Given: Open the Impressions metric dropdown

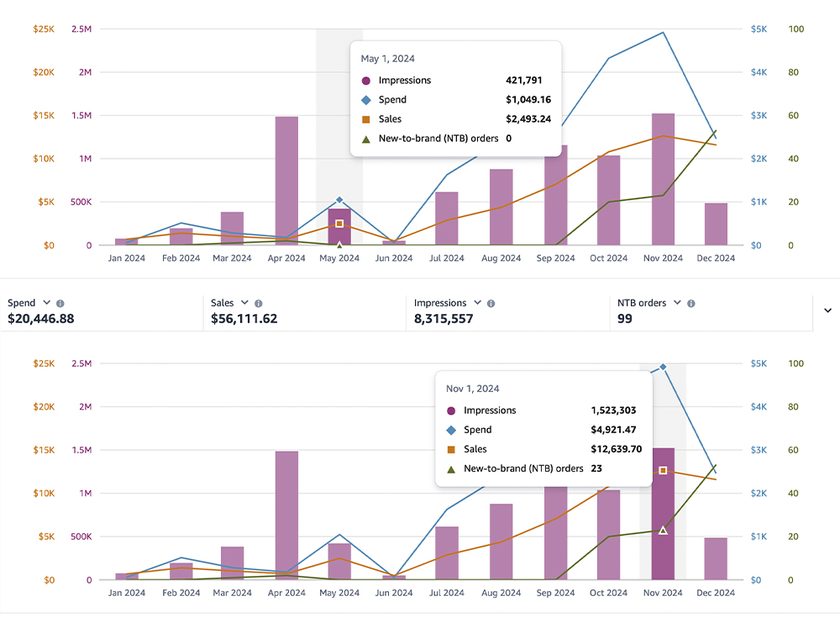Looking at the screenshot, I should click(x=477, y=303).
